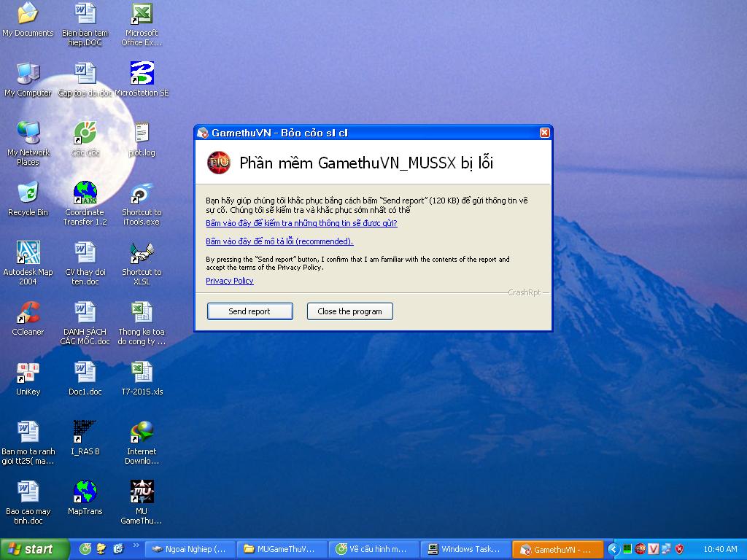Click the GamethuVN taskbar button
The width and height of the screenshot is (747, 560).
click(x=557, y=550)
